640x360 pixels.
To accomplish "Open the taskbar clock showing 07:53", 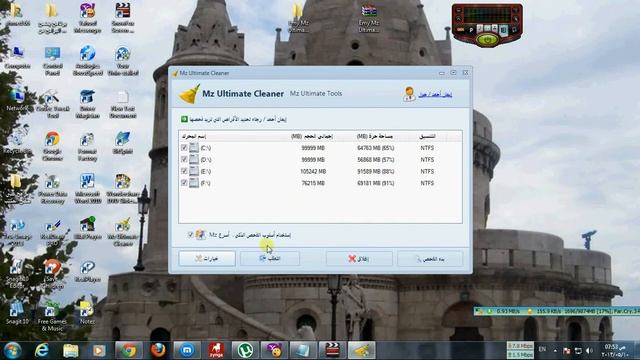I will pos(614,350).
